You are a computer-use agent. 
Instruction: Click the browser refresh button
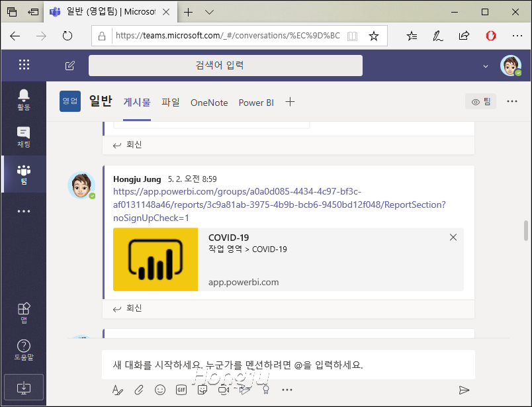pos(67,36)
